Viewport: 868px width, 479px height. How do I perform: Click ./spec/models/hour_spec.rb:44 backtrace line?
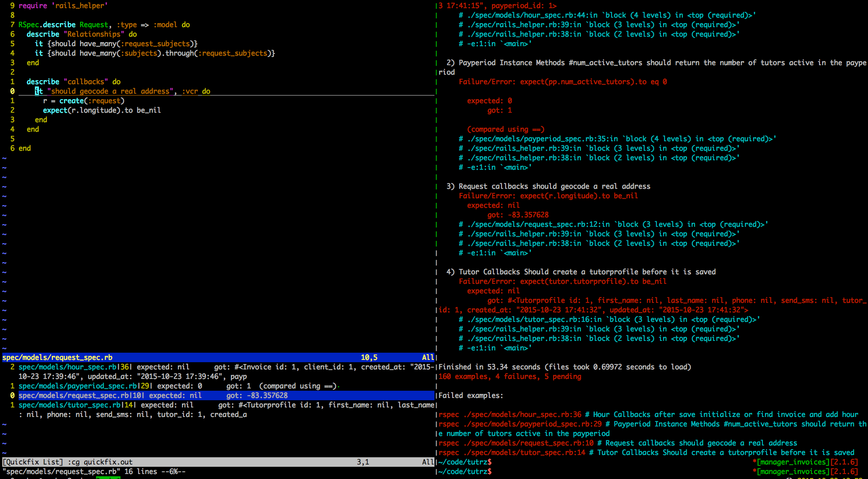pyautogui.click(x=607, y=15)
